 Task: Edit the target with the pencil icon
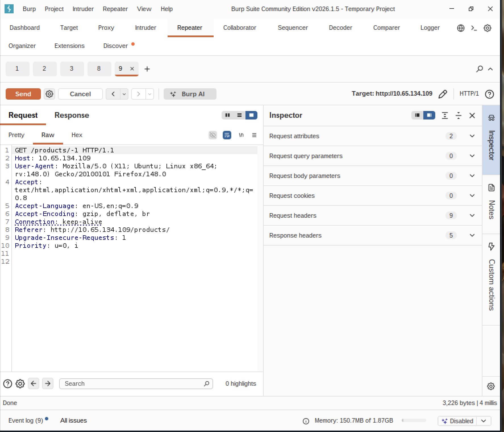[x=443, y=94]
